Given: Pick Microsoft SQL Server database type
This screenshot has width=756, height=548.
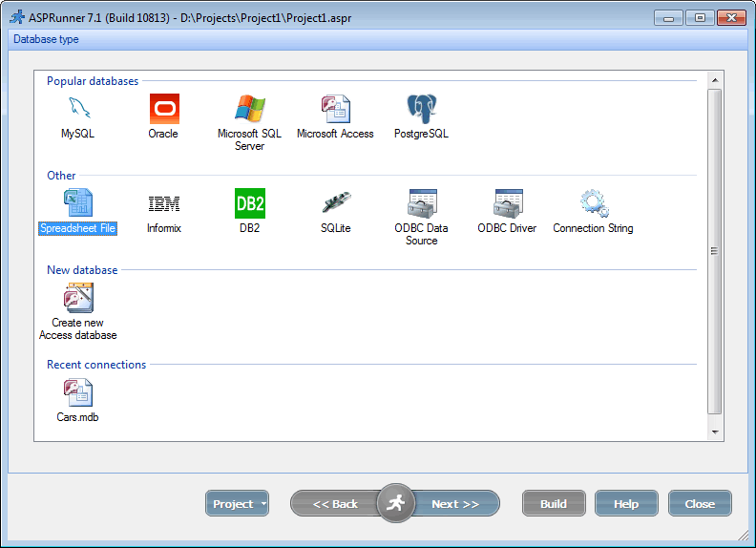Looking at the screenshot, I should (x=249, y=109).
